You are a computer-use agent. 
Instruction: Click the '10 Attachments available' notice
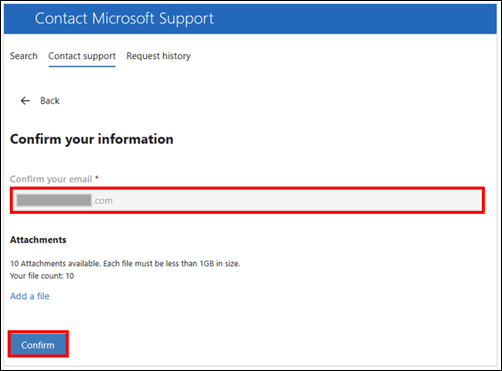click(x=125, y=264)
